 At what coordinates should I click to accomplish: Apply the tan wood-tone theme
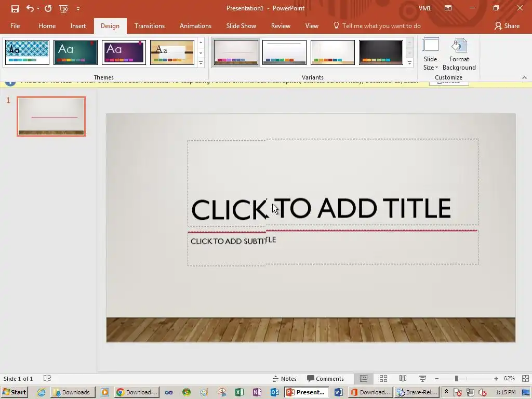click(x=172, y=52)
